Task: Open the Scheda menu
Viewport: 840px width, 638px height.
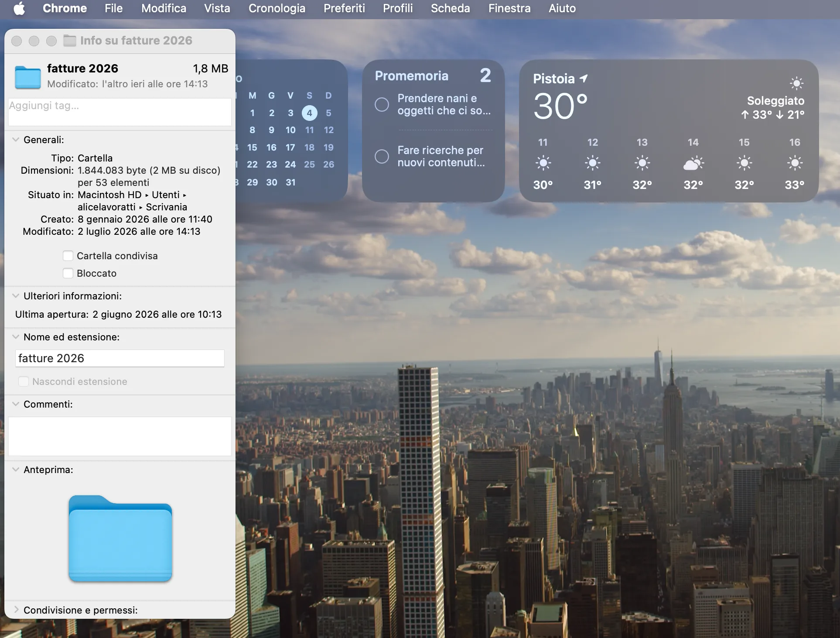Action: tap(450, 8)
